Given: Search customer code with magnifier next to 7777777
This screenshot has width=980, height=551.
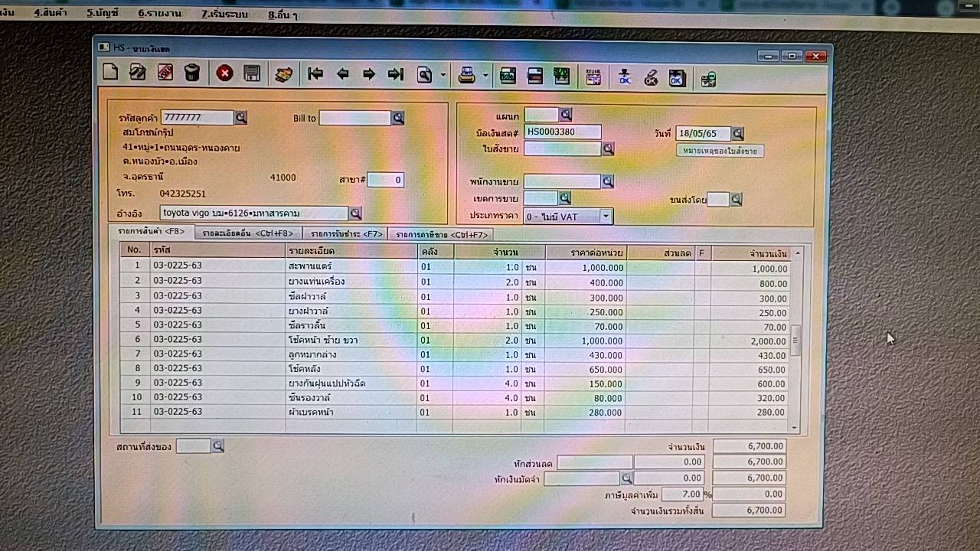Looking at the screenshot, I should (241, 118).
